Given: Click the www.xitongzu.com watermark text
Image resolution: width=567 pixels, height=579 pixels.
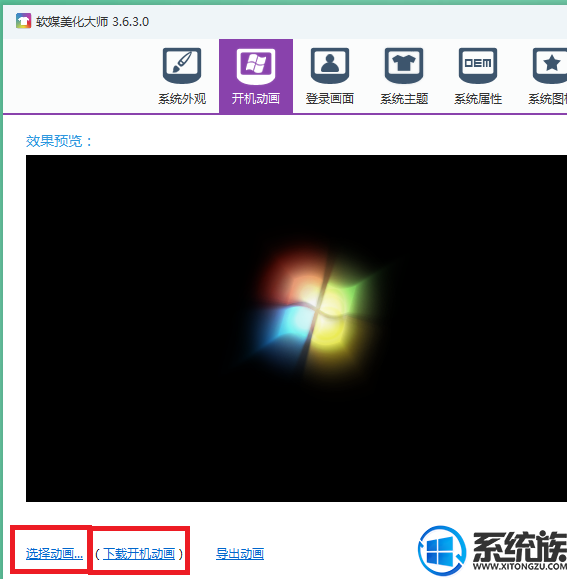Looking at the screenshot, I should (520, 566).
